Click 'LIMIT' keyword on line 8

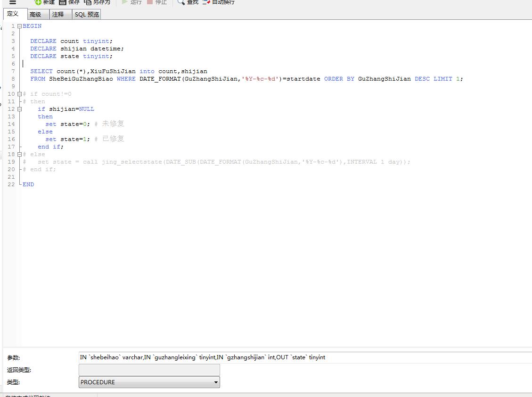coord(443,79)
